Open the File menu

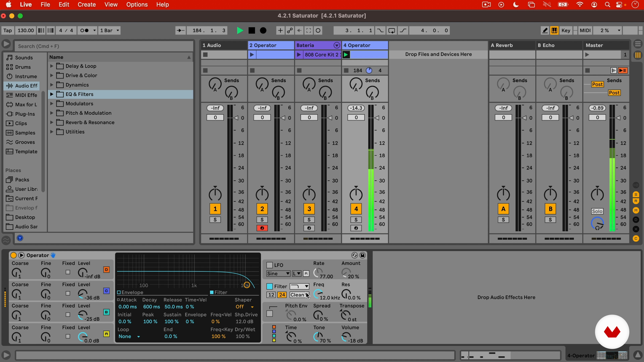[45, 5]
